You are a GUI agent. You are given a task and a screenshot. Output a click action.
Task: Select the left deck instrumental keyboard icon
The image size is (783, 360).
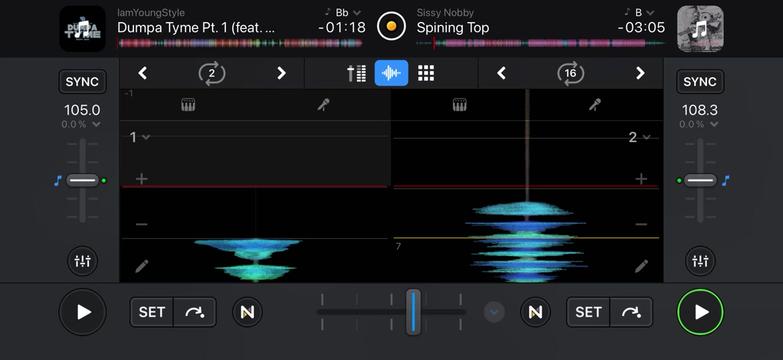[188, 105]
